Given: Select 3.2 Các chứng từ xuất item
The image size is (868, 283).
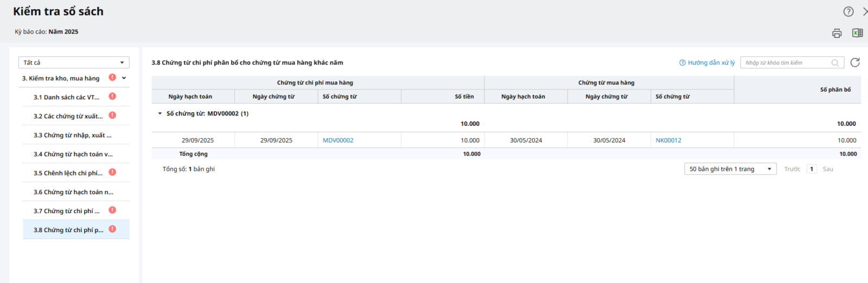Looking at the screenshot, I should click(x=68, y=116).
